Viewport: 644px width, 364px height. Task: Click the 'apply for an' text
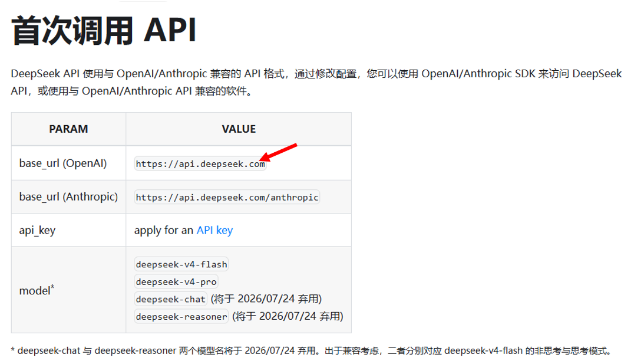click(163, 230)
